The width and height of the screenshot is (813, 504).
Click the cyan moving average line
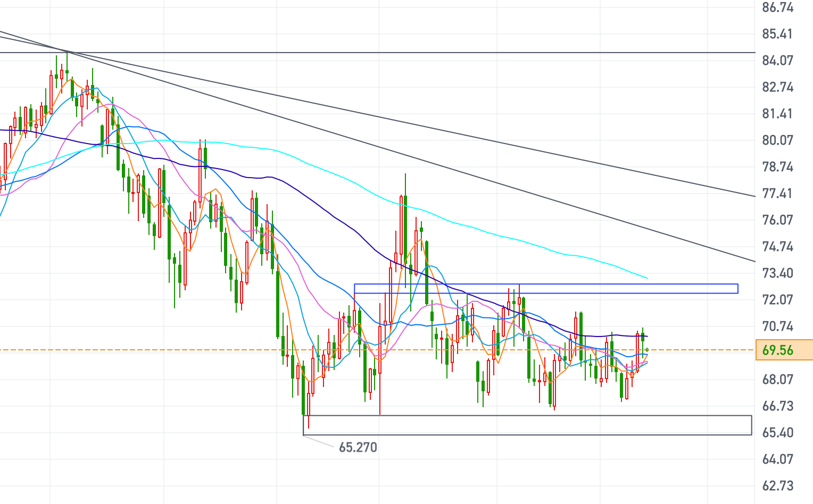coord(319,167)
